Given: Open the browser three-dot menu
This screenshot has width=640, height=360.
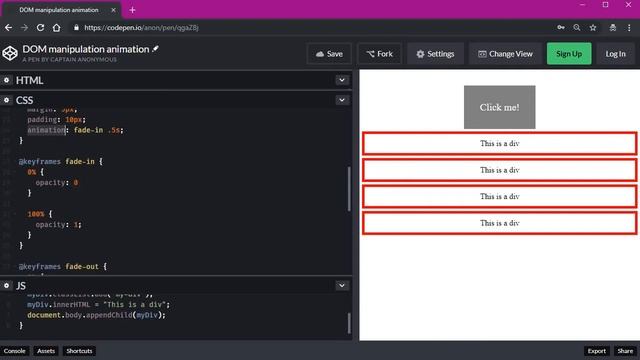Looking at the screenshot, I should pyautogui.click(x=629, y=28).
